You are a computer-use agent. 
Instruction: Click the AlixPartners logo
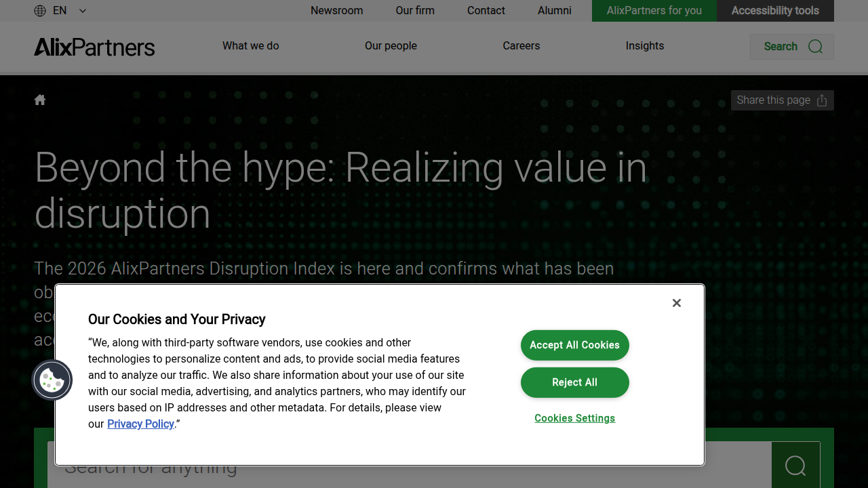pyautogui.click(x=94, y=47)
